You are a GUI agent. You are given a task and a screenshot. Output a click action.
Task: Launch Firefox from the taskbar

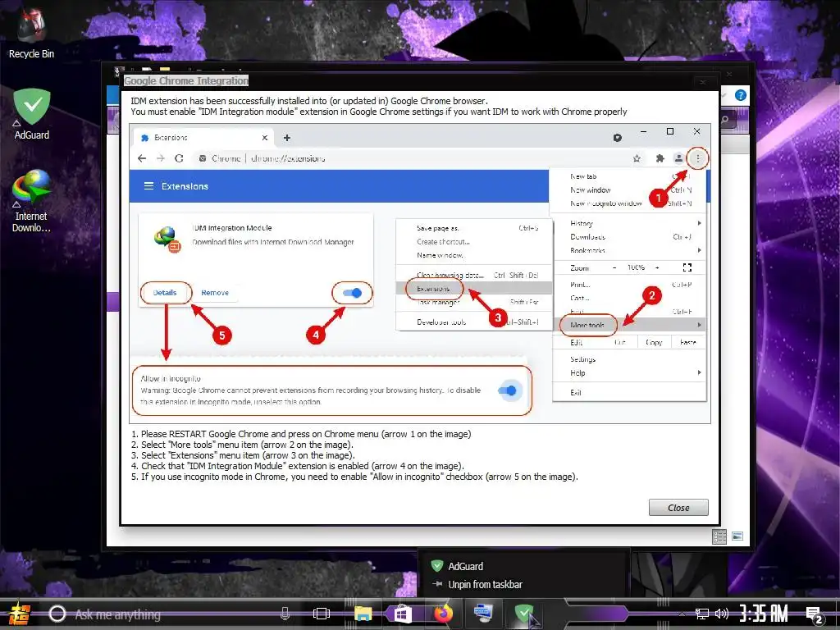pyautogui.click(x=443, y=614)
